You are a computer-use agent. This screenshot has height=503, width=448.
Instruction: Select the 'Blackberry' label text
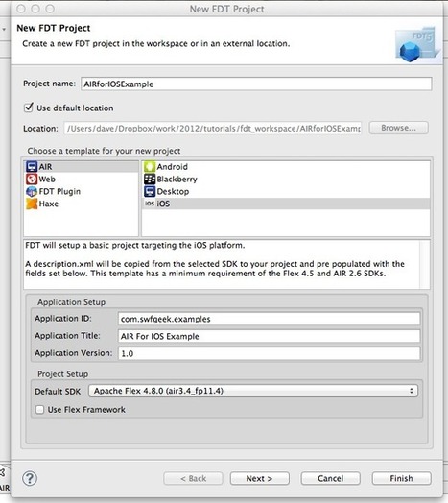coord(177,179)
